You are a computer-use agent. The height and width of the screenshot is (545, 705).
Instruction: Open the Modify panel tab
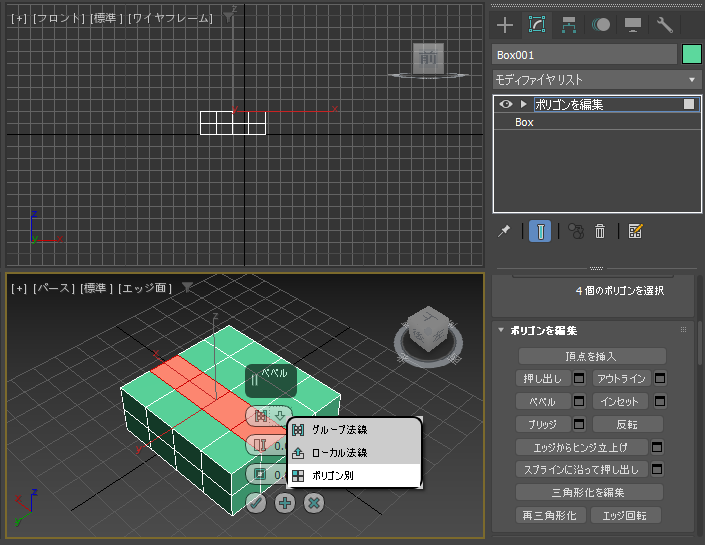point(537,25)
